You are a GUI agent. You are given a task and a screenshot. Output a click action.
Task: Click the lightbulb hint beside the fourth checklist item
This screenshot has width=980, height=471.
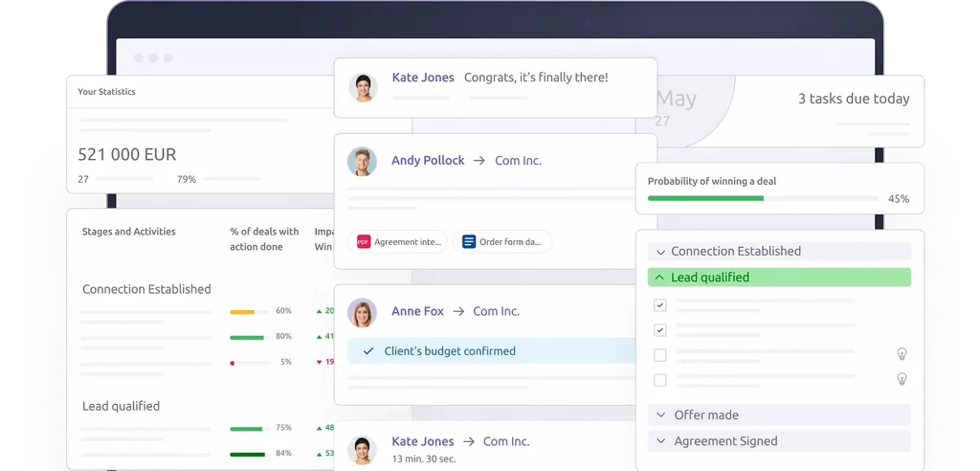coord(901,380)
